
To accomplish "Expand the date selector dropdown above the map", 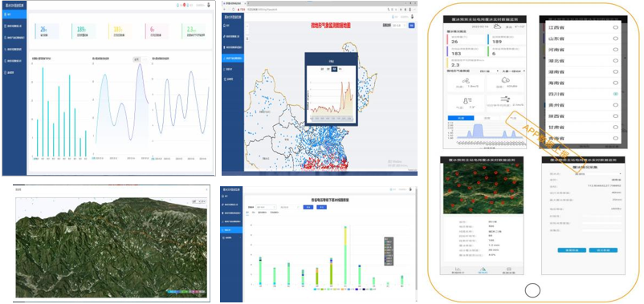I will click(398, 26).
